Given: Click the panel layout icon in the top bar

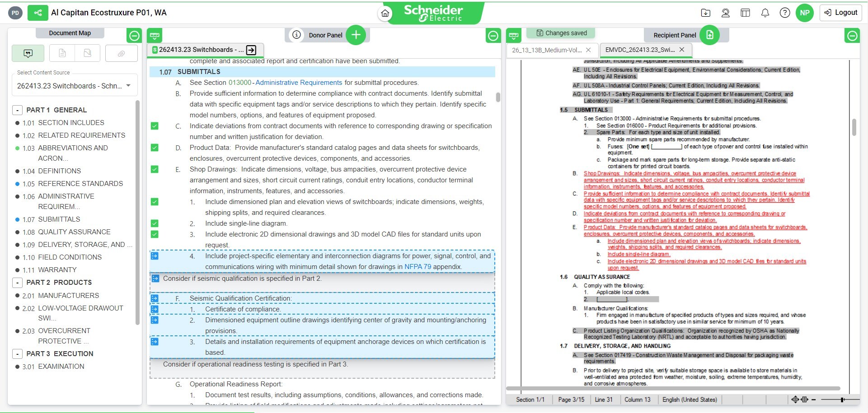Looking at the screenshot, I should (x=745, y=13).
